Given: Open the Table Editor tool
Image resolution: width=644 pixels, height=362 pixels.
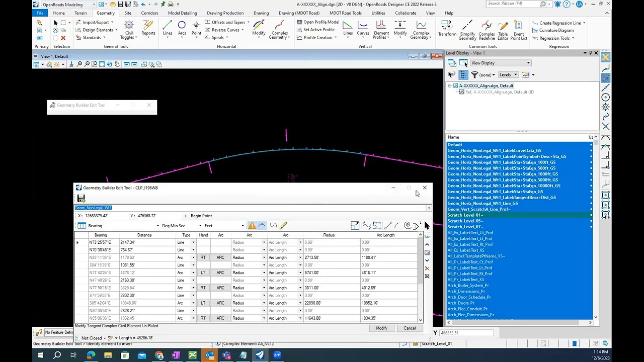Looking at the screenshot, I should click(x=503, y=30).
